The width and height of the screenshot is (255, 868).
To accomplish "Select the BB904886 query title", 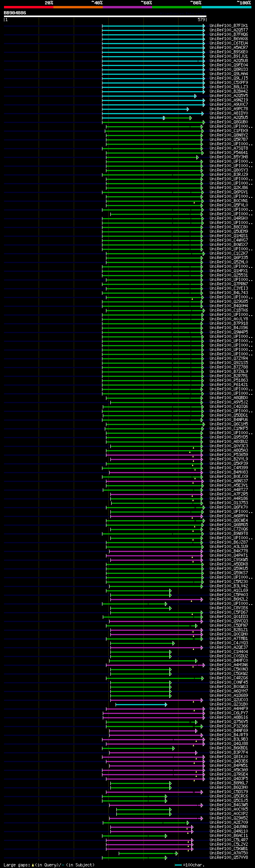I will click(x=15, y=13).
